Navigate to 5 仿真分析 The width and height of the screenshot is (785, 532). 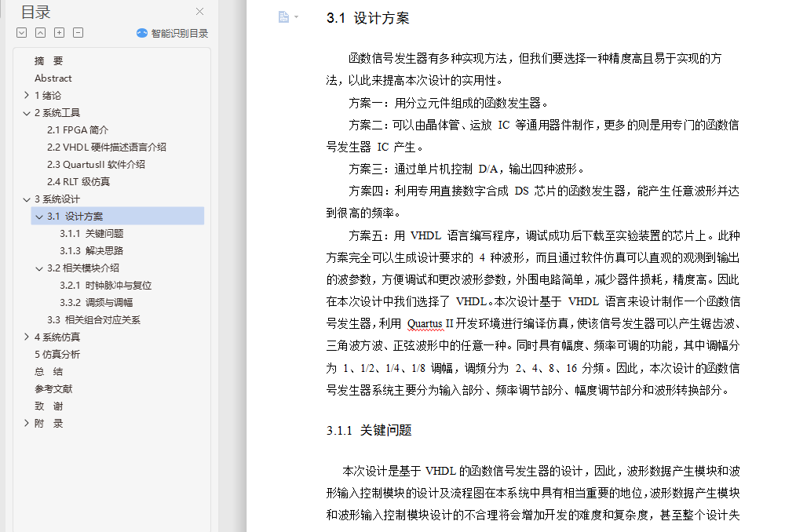[57, 355]
